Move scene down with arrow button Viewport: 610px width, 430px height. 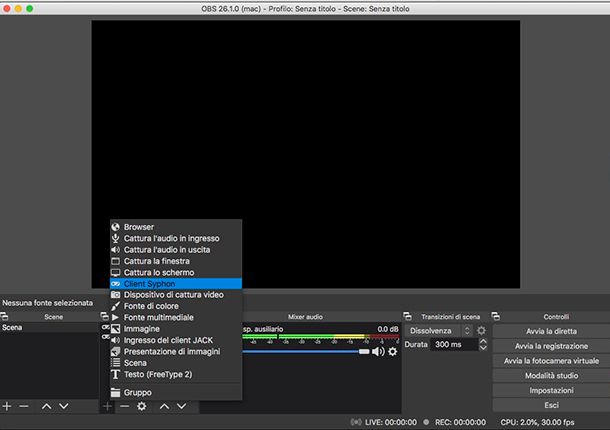[x=64, y=406]
